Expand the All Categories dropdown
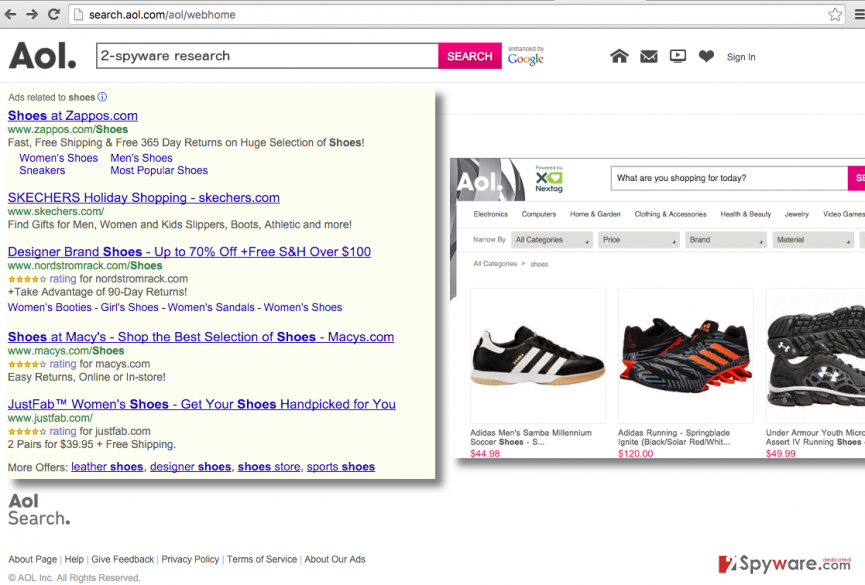The width and height of the screenshot is (865, 585). click(x=552, y=240)
